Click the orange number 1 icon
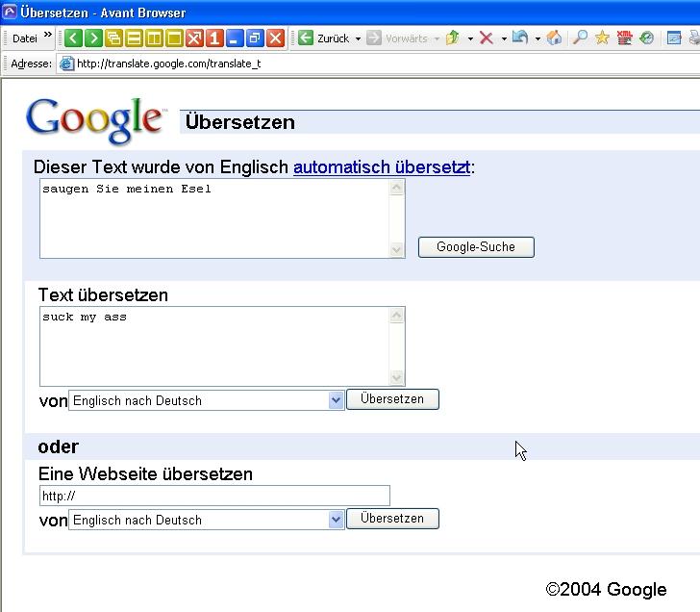The width and height of the screenshot is (700, 612). 214,38
